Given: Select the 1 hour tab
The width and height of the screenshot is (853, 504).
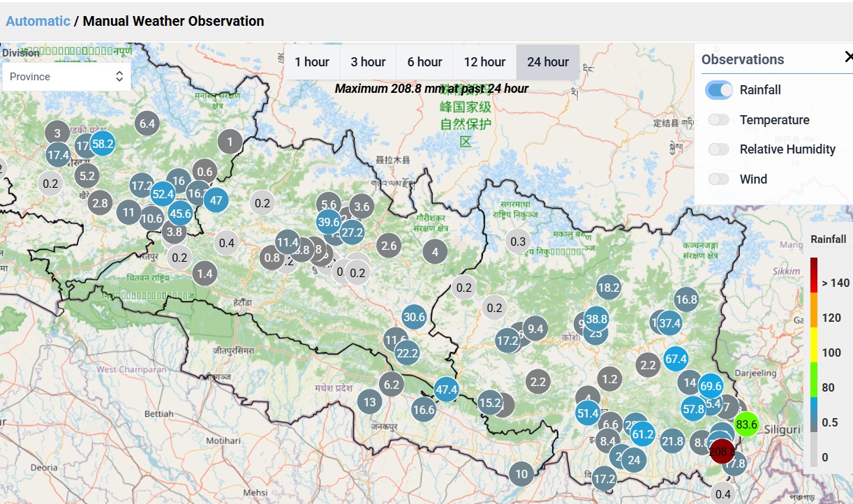Looking at the screenshot, I should pyautogui.click(x=312, y=62).
